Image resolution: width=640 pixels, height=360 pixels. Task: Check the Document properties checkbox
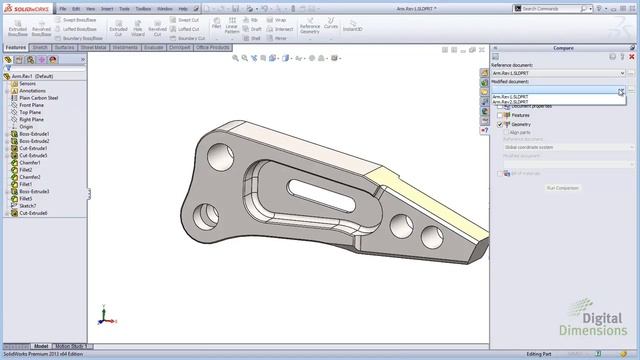tap(500, 106)
